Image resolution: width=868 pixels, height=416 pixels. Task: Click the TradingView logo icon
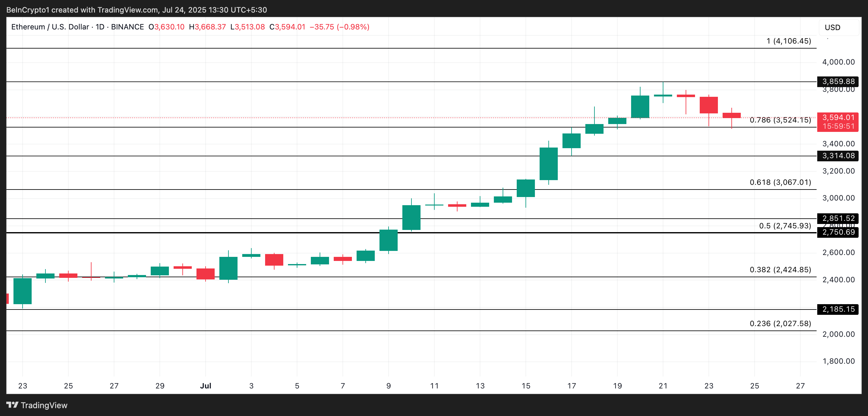[13, 405]
